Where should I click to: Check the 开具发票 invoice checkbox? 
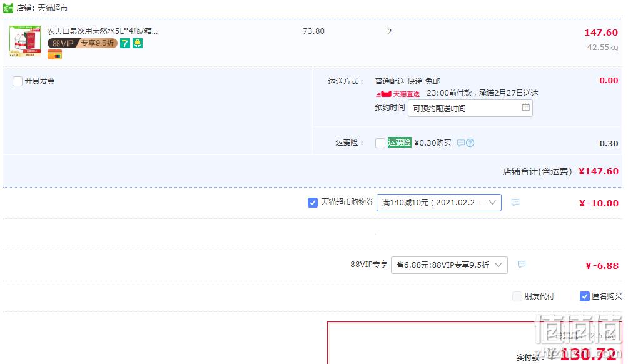[18, 81]
